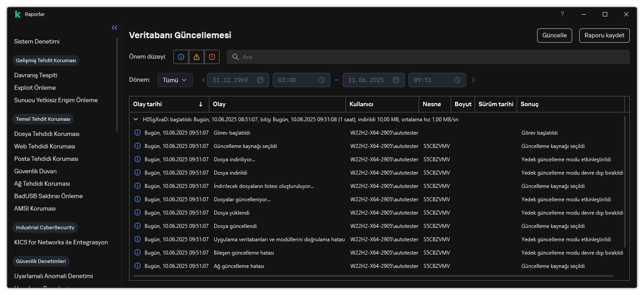
Task: Click the horizontal scrollbar under the table
Action: click(x=373, y=276)
